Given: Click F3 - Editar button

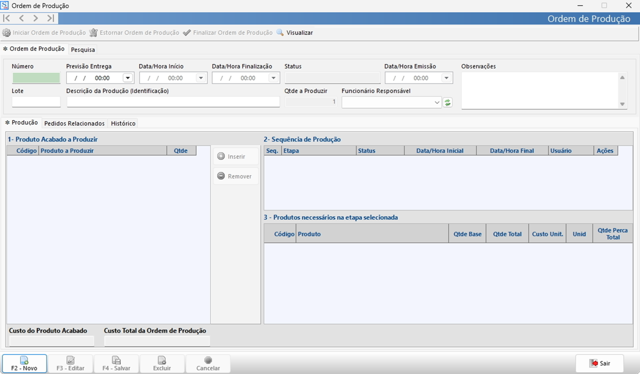Looking at the screenshot, I should [x=70, y=363].
